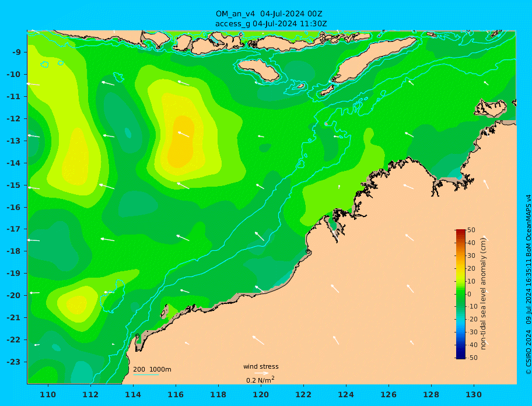The width and height of the screenshot is (532, 406).
Task: Click longitude label 112 on the x-axis
Action: tap(90, 394)
